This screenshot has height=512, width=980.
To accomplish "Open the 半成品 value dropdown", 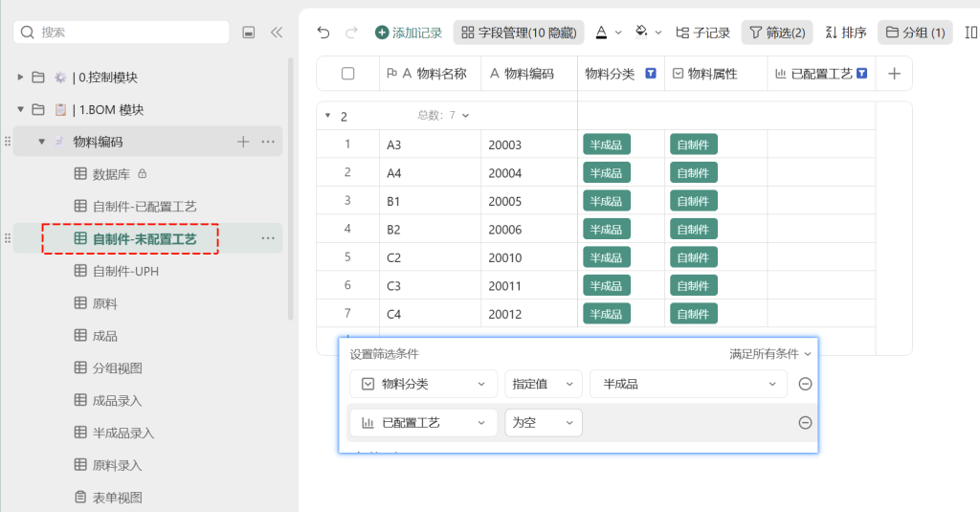I will click(x=688, y=384).
